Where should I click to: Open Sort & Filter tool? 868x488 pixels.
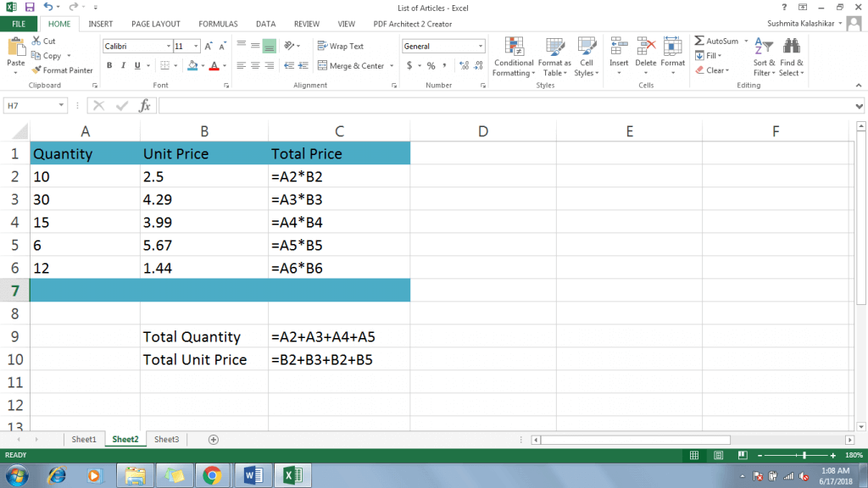click(764, 47)
